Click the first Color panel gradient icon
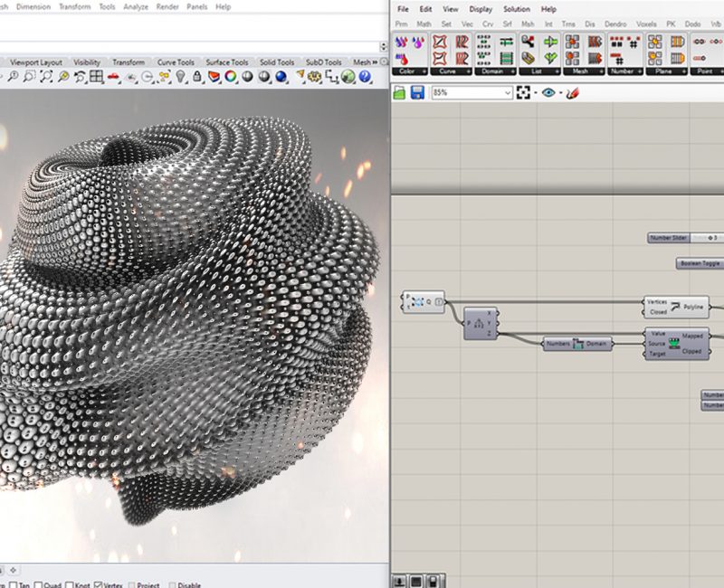 (x=402, y=43)
